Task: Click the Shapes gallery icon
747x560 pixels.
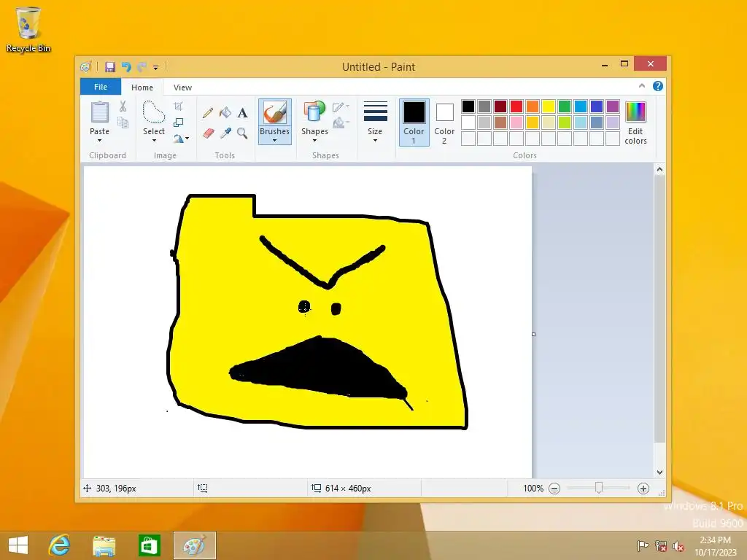Action: click(x=314, y=112)
